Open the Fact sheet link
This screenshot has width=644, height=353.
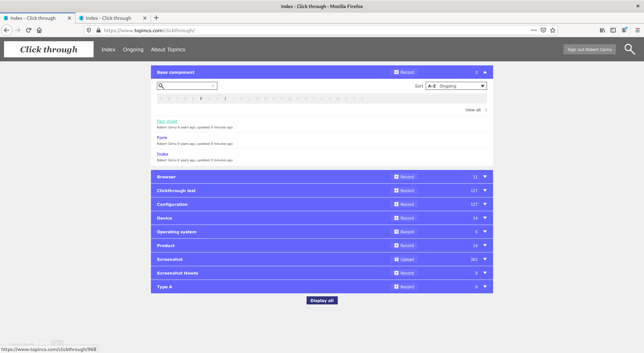click(x=167, y=121)
